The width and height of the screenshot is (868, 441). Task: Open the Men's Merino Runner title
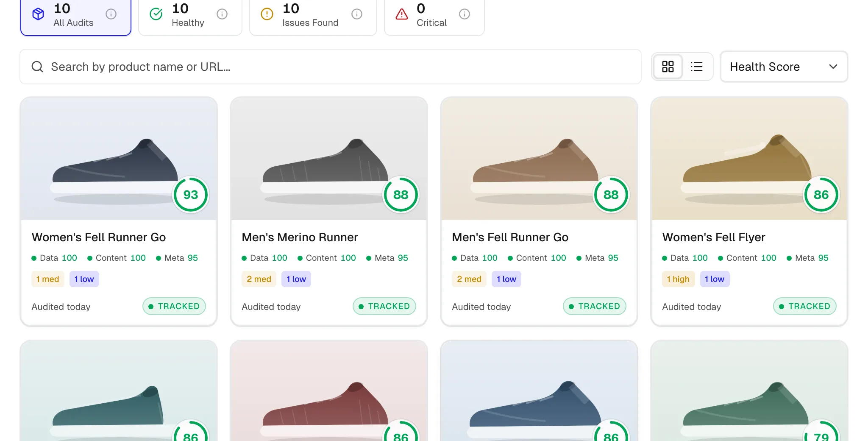tap(300, 237)
